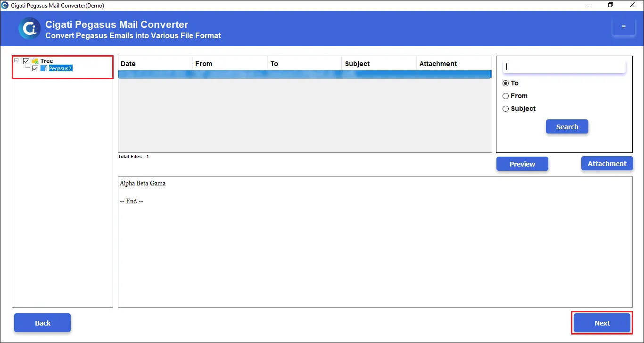Click the Date column header
The image size is (644, 343).
[155, 64]
